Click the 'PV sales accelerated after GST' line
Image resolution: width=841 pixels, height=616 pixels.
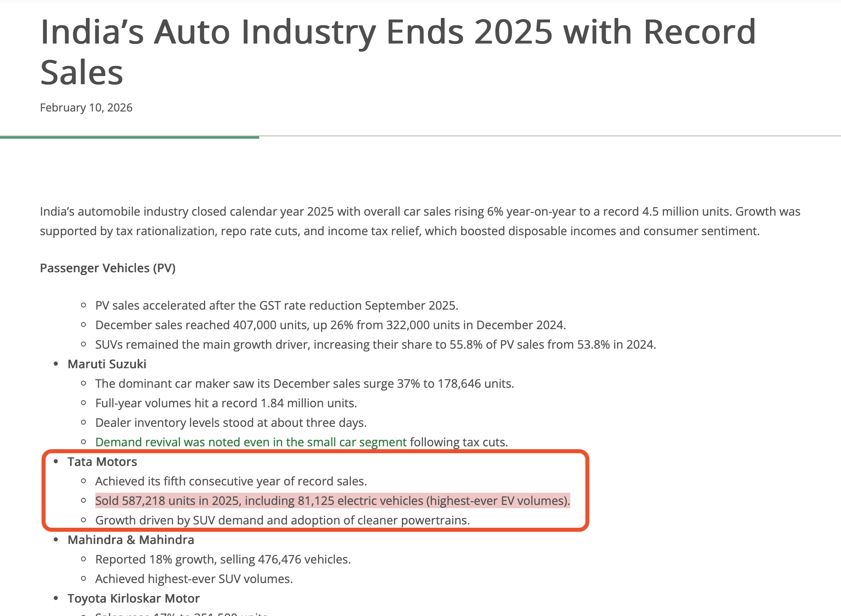tap(277, 306)
